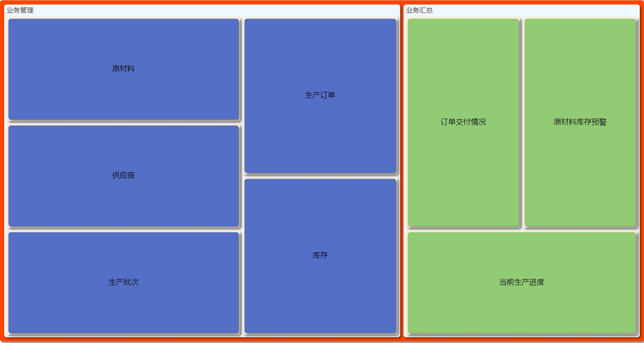The width and height of the screenshot is (644, 343).
Task: Open the 当前生产进度 tile
Action: click(522, 283)
